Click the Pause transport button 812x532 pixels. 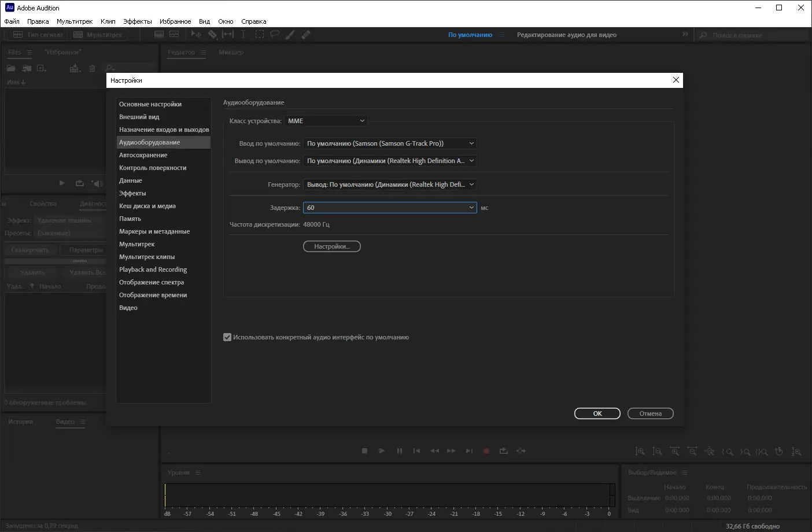pyautogui.click(x=399, y=451)
